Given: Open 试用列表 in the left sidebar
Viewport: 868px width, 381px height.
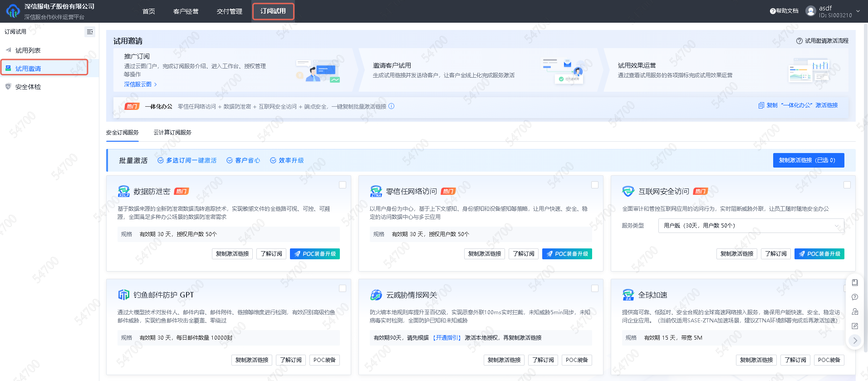Looking at the screenshot, I should point(28,50).
